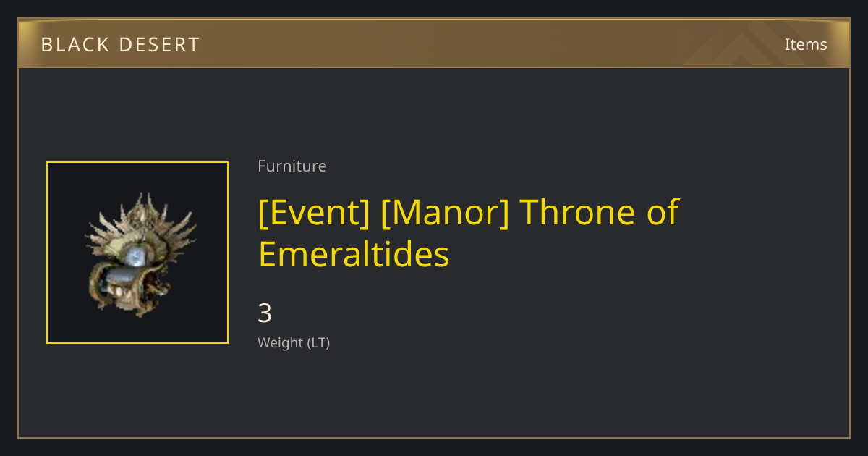Open the Items link in the header
This screenshot has width=868, height=456.
point(806,44)
